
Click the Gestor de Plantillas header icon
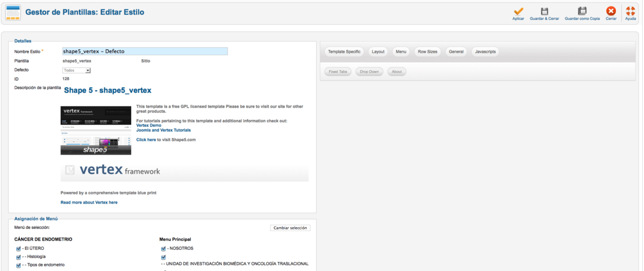click(13, 12)
